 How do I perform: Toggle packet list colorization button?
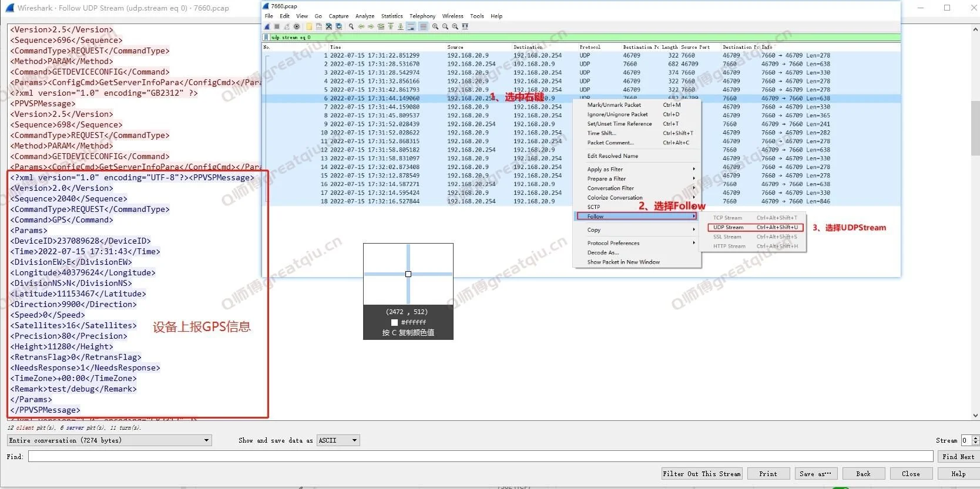coord(423,26)
